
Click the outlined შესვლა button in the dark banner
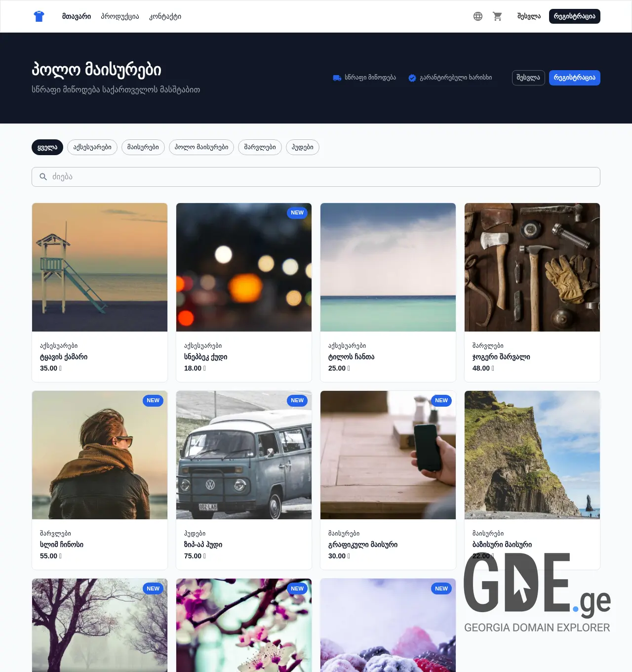(528, 78)
